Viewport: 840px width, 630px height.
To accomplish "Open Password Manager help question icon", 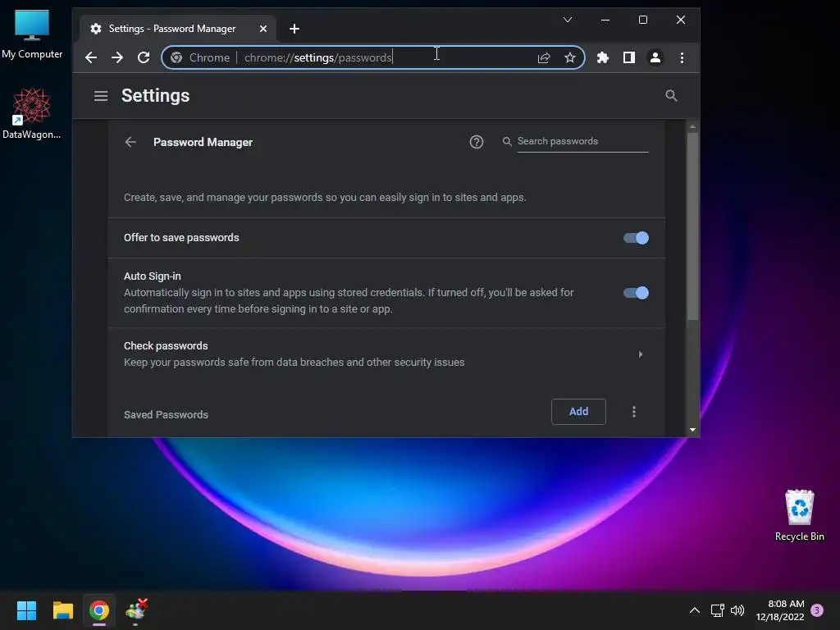I will tap(477, 142).
